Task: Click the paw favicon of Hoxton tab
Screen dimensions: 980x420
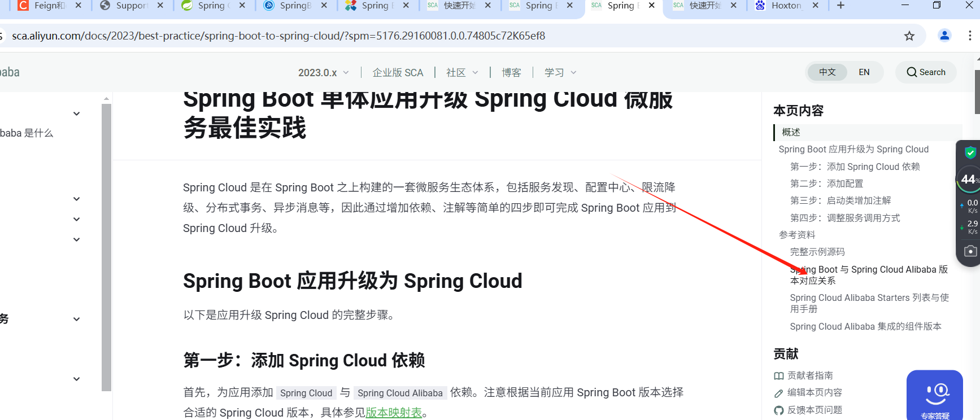Action: click(x=760, y=5)
